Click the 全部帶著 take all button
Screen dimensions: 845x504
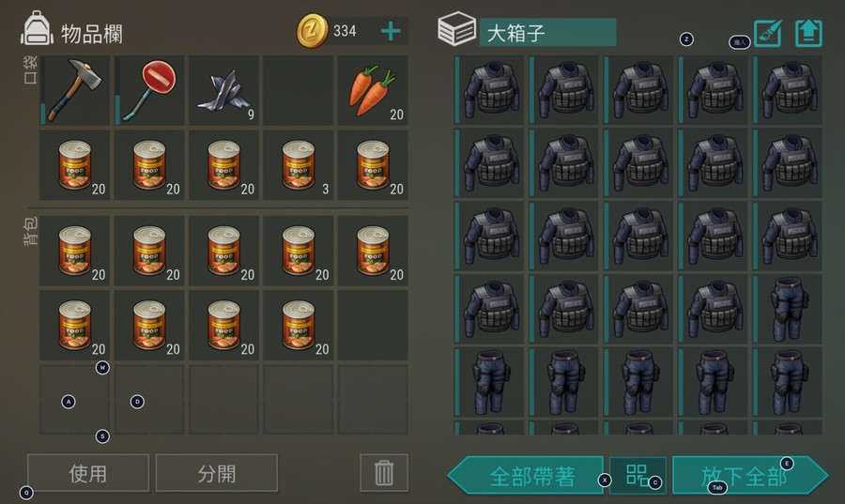526,476
